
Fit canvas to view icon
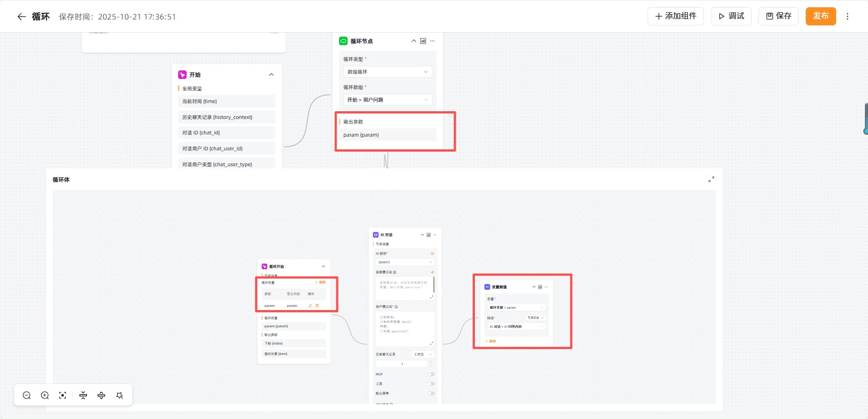[x=63, y=395]
